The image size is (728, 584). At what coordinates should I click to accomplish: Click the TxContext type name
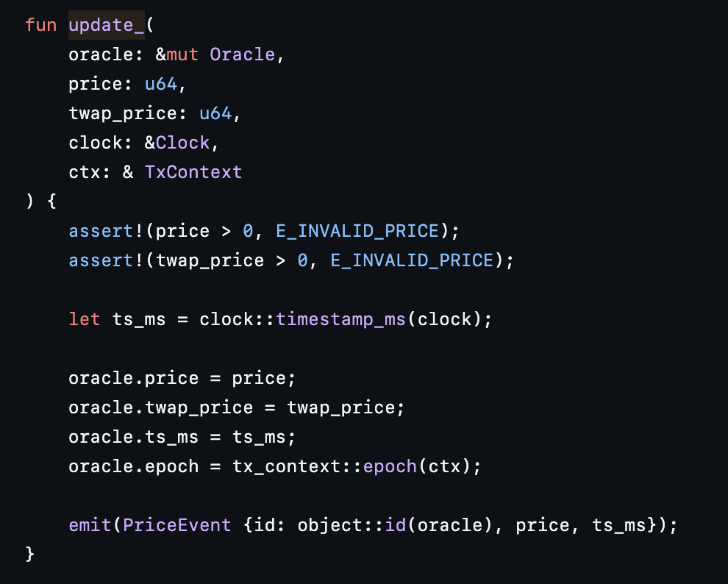(193, 172)
